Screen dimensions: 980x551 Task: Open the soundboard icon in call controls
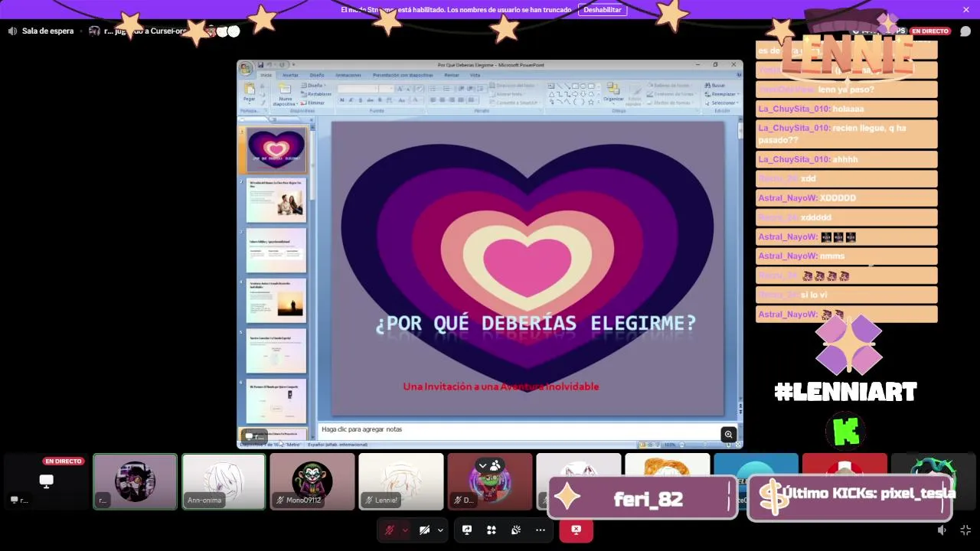516,530
